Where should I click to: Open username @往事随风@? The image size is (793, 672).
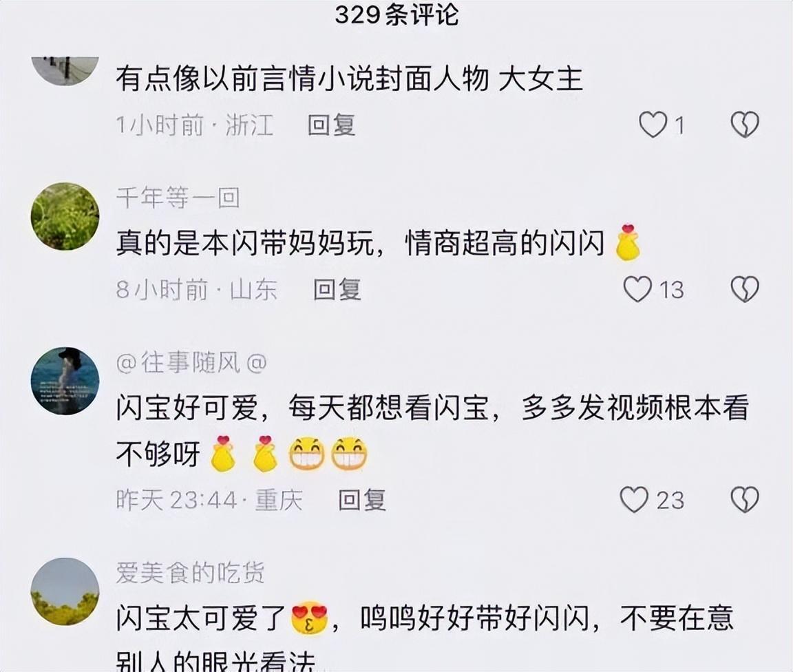[x=191, y=362]
